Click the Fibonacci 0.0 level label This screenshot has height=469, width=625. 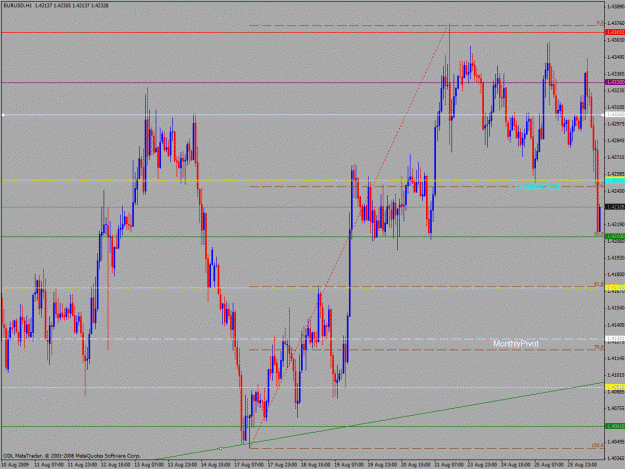click(600, 23)
